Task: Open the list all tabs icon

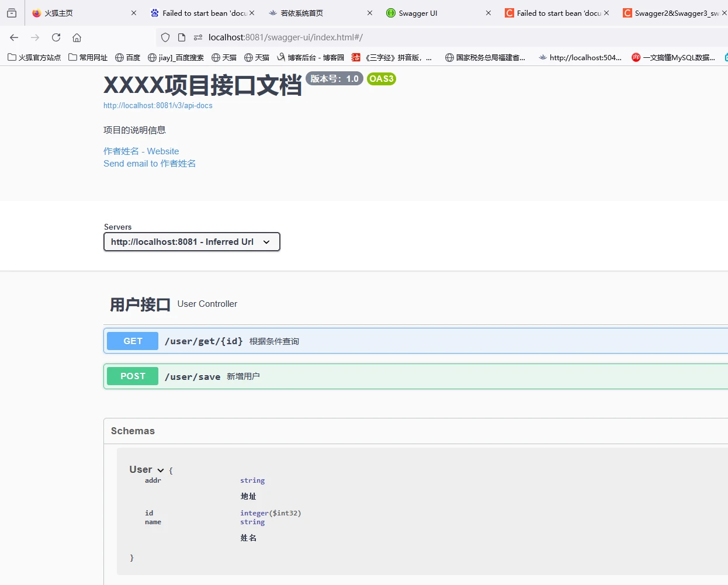Action: (12, 13)
